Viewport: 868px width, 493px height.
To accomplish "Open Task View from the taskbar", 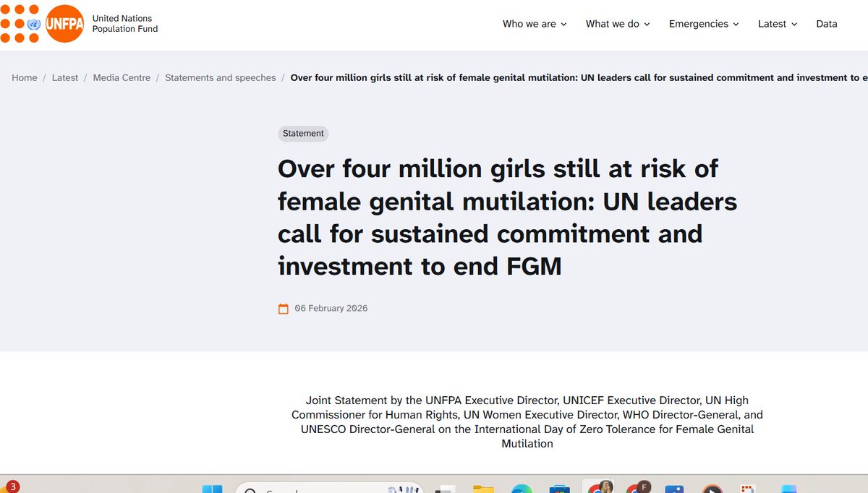I will 444,489.
